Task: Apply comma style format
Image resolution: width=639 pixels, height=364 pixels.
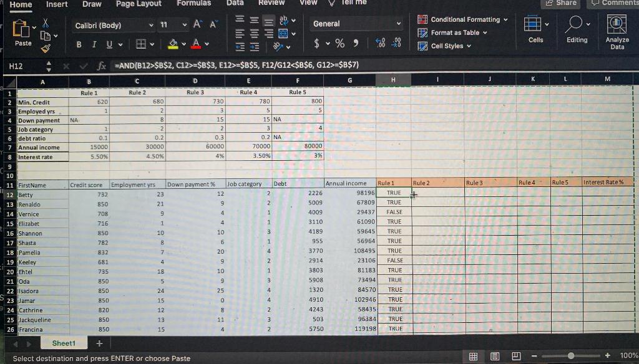Action: 356,43
